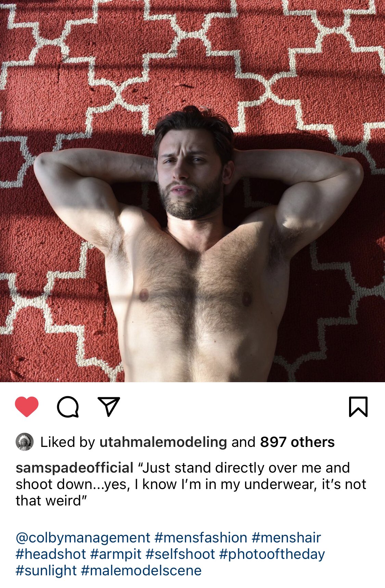
Task: Open the #headshot hashtag
Action: pos(51,554)
